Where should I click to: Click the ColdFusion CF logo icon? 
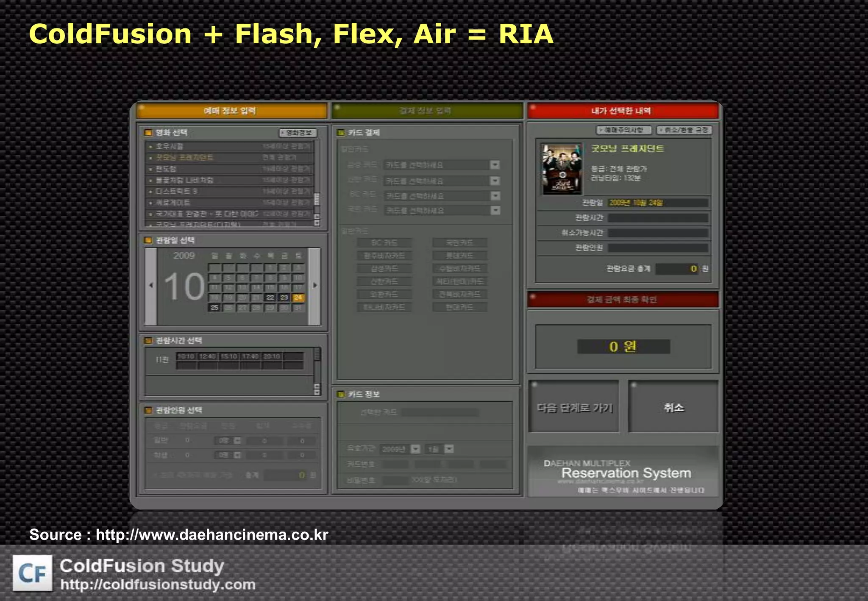click(33, 573)
